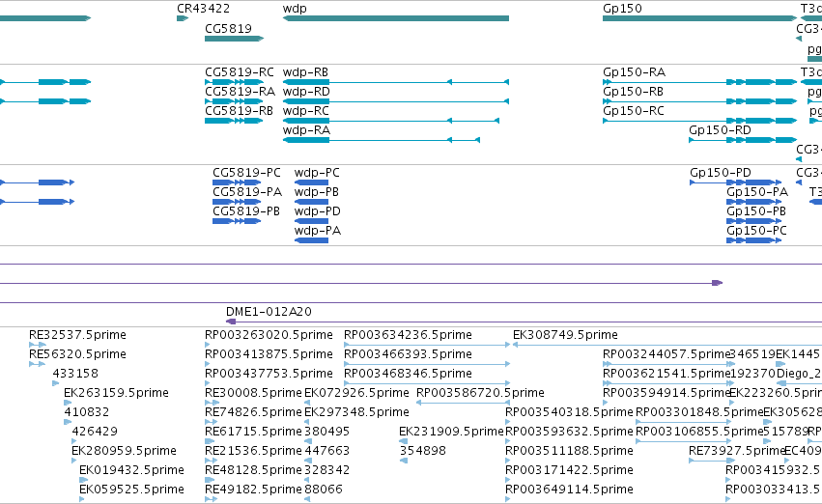The width and height of the screenshot is (822, 504).
Task: Select EST RE49182.5prime
Action: pyautogui.click(x=253, y=490)
